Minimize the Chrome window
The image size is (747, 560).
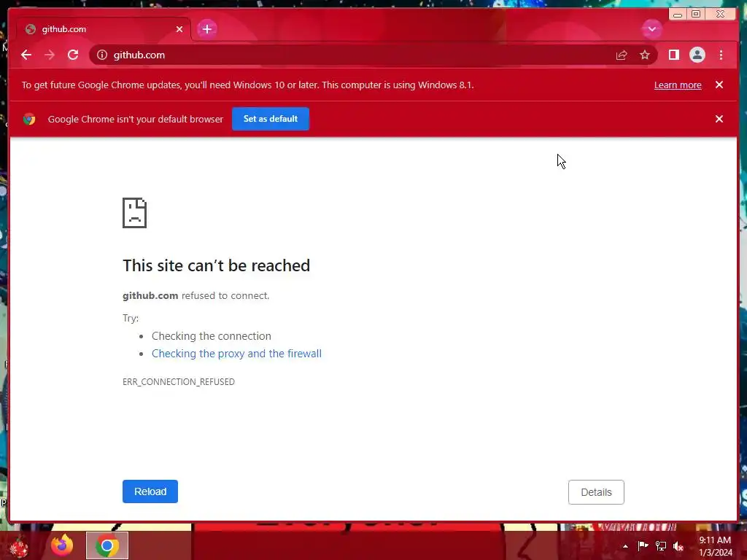678,15
